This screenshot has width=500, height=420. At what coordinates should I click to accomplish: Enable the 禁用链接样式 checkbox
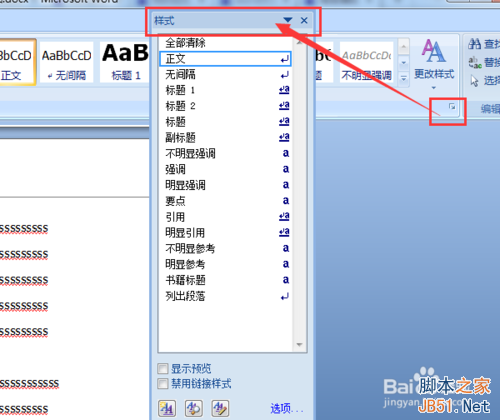pos(163,383)
